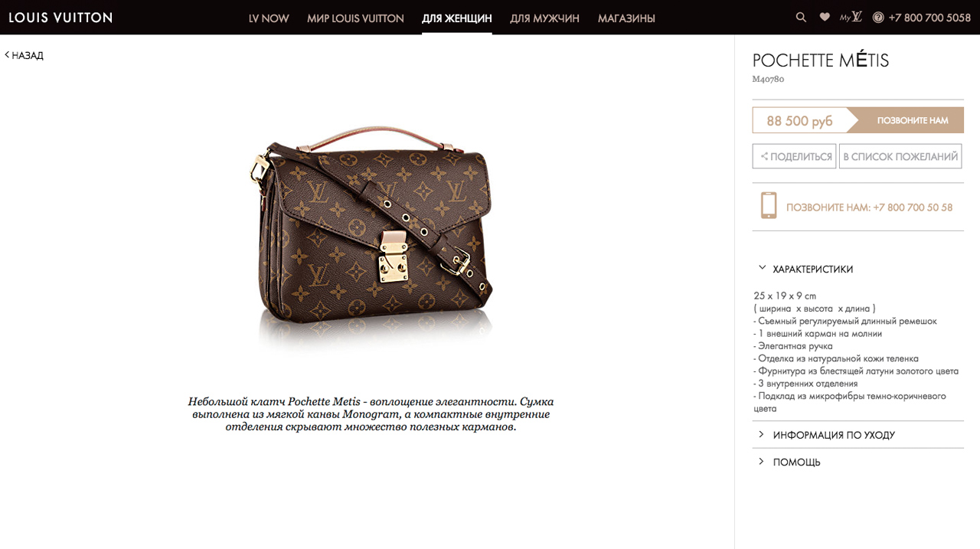Click the Louis Vuitton logo
Viewport: 980px width, 549px height.
pyautogui.click(x=60, y=17)
